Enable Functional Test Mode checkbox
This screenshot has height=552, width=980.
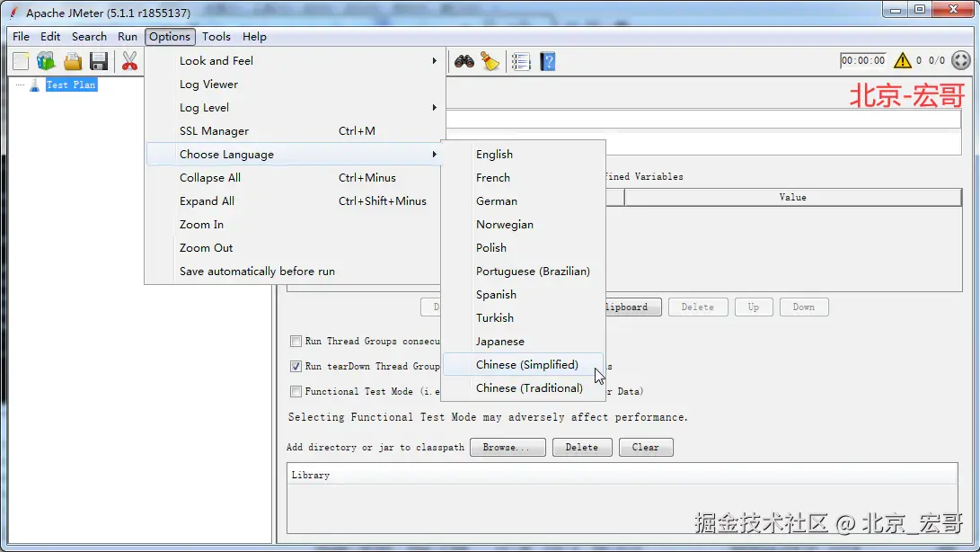pos(296,391)
